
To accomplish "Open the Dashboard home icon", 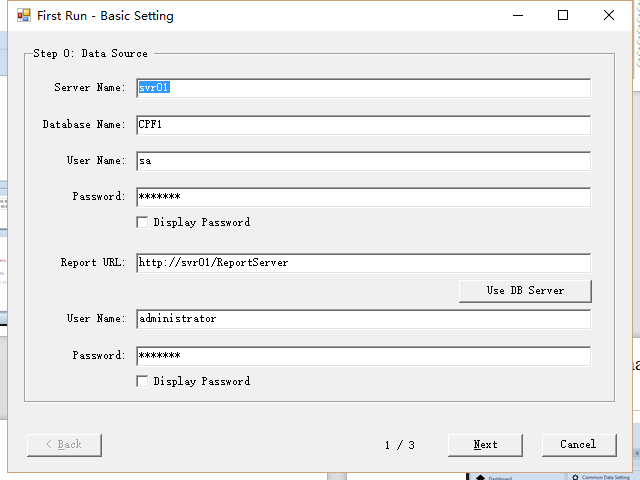I will [x=480, y=477].
